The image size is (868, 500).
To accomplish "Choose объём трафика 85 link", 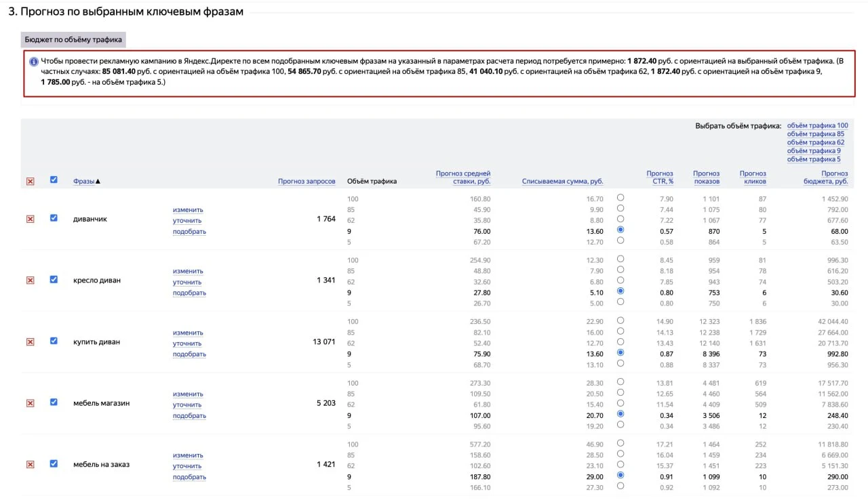I will (816, 134).
